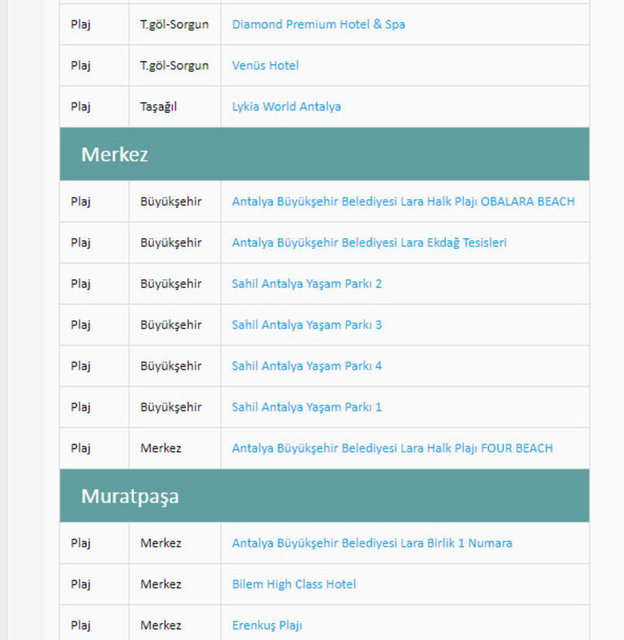The height and width of the screenshot is (640, 624).
Task: Click Taşağıl cell in Lykia World row
Action: point(158,106)
